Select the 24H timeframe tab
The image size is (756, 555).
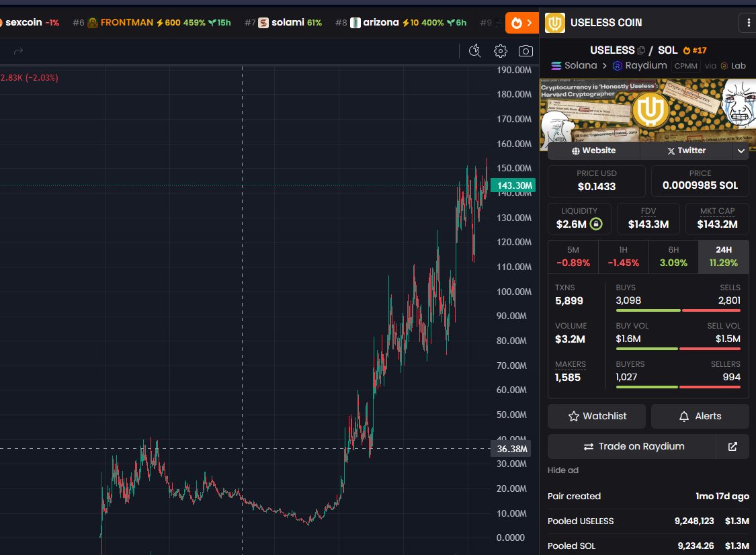coord(723,257)
